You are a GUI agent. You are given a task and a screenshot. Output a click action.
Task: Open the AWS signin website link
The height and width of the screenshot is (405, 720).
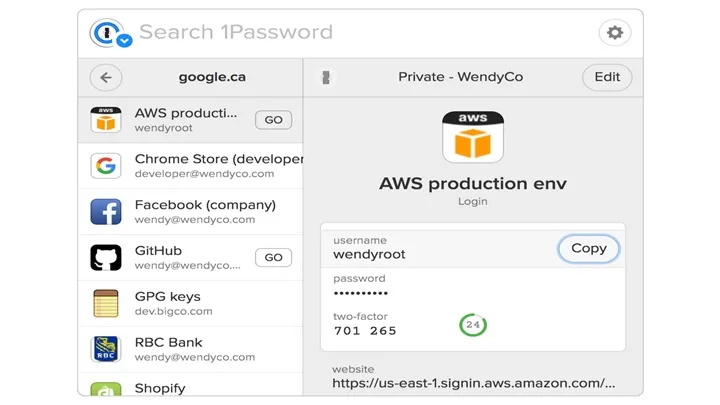pos(473,383)
